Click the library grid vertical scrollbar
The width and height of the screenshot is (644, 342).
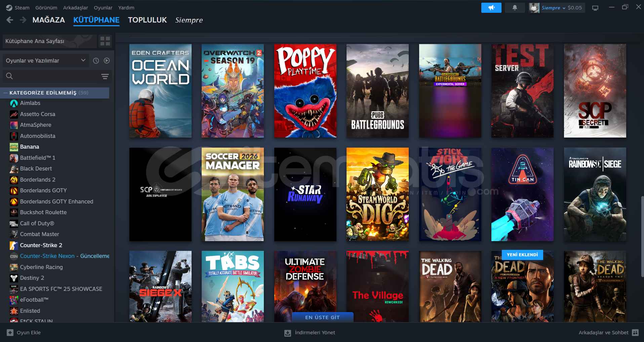[642, 236]
